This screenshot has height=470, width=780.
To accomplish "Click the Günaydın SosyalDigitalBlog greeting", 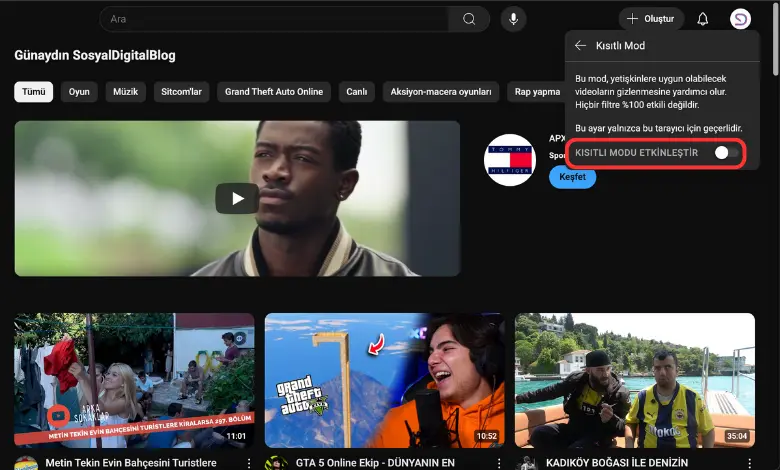I will 95,55.
